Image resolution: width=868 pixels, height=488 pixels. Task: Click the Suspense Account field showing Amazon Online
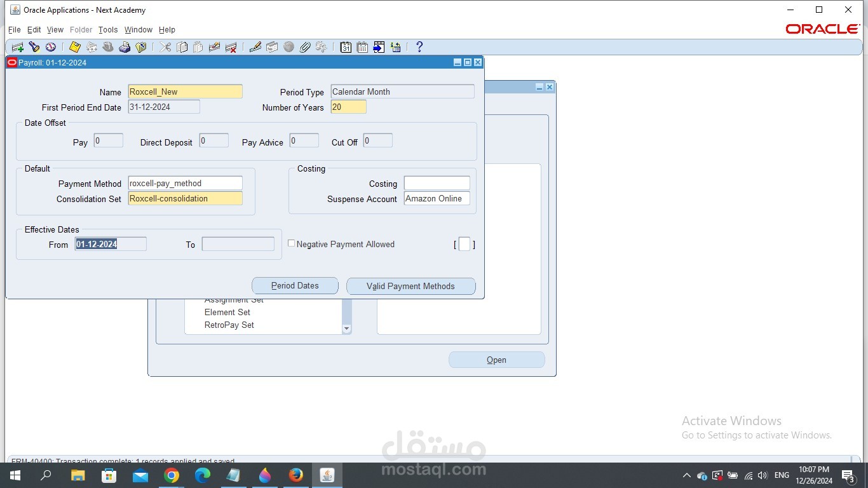tap(437, 198)
